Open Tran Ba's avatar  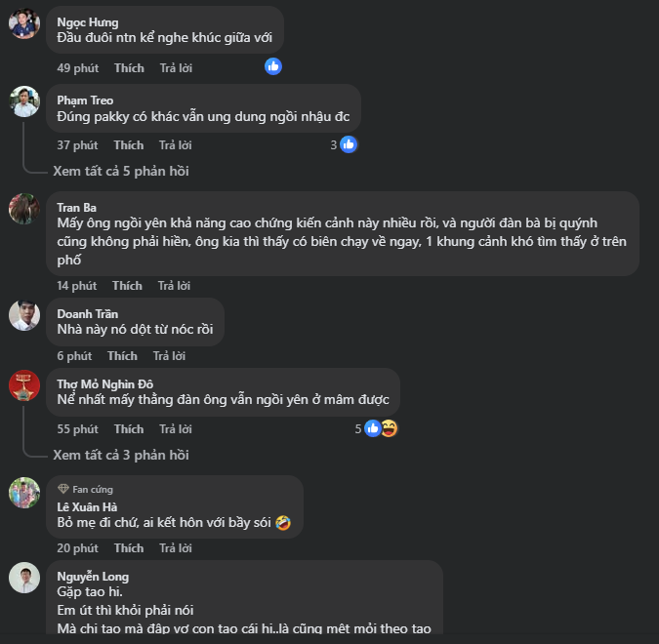[x=24, y=208]
